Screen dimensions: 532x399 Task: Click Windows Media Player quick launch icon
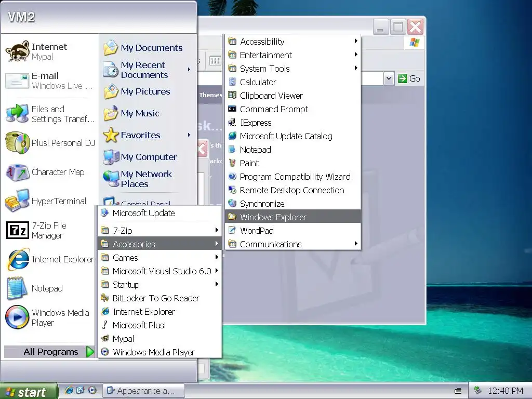(x=92, y=390)
